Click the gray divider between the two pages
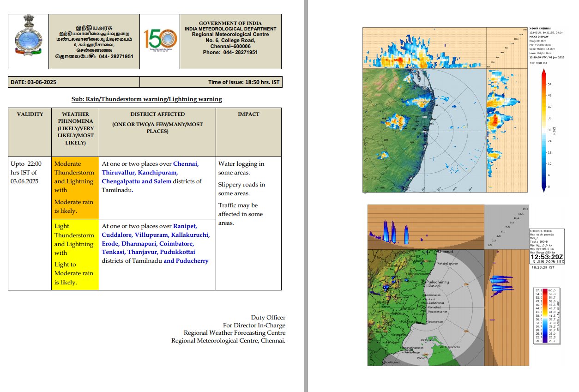 [x=305, y=196]
